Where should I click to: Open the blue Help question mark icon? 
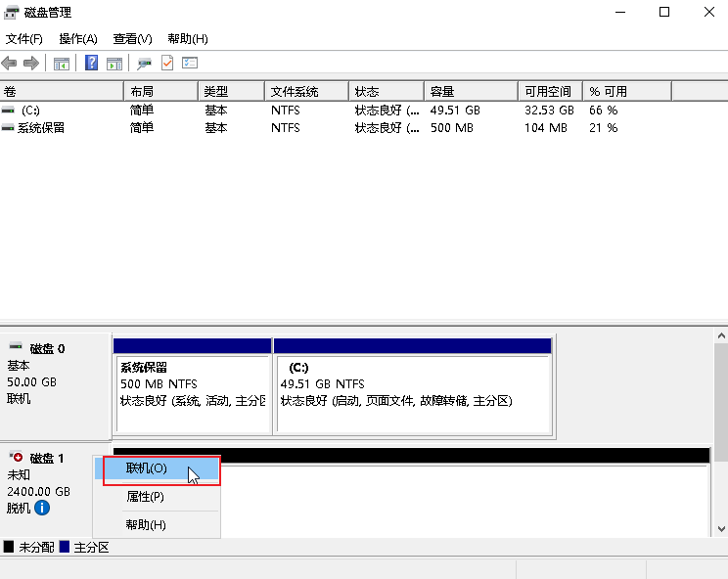tap(91, 63)
